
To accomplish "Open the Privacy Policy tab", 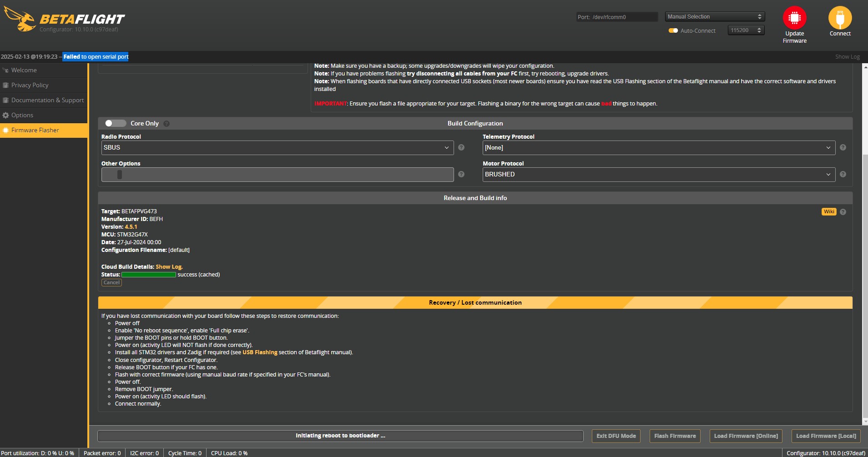I will pos(44,85).
